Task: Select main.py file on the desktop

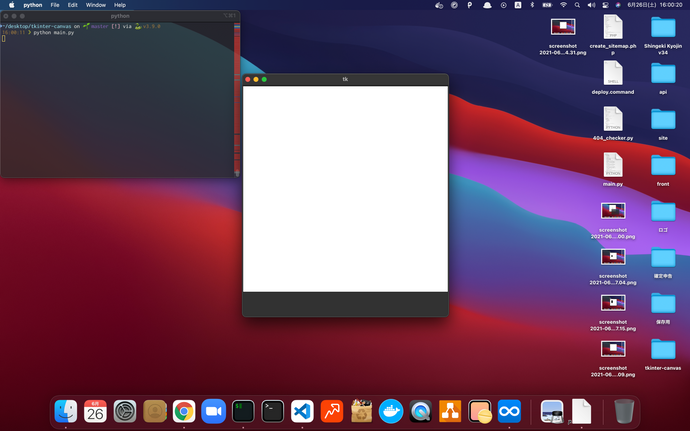Action: (x=613, y=170)
